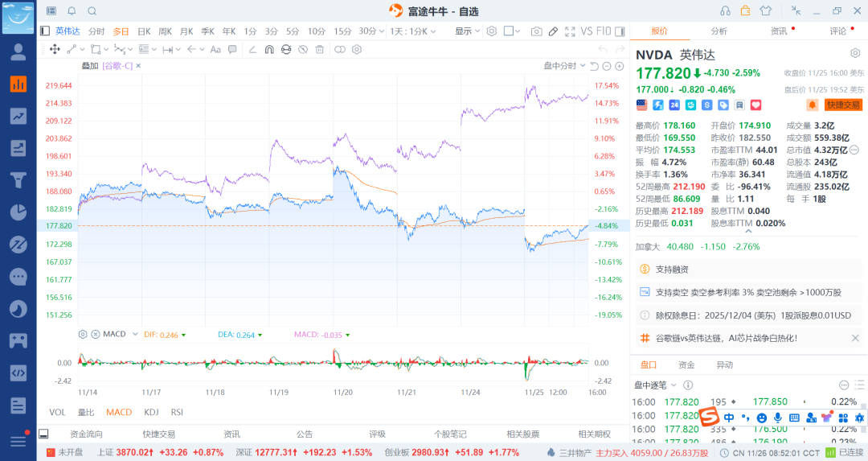Switch to the 分析 tab
Viewport: 868px width, 461px height.
click(x=719, y=31)
